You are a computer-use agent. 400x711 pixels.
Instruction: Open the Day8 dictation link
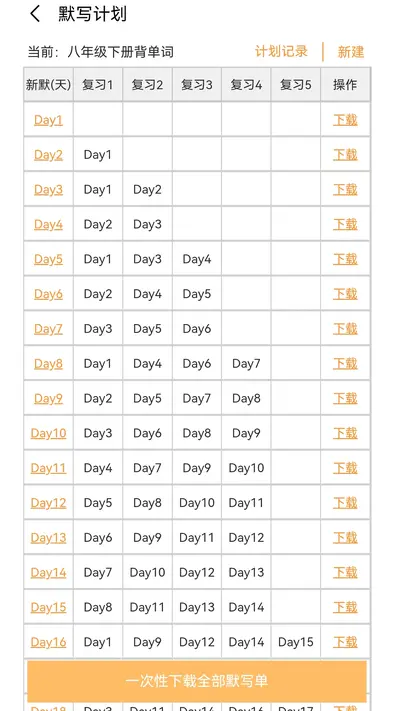coord(48,364)
